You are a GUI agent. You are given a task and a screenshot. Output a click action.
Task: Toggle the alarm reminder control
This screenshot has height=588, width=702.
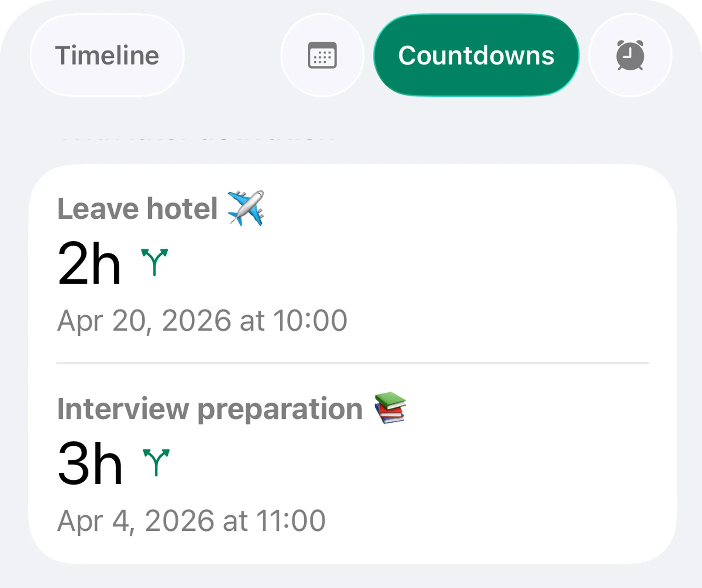click(x=630, y=55)
